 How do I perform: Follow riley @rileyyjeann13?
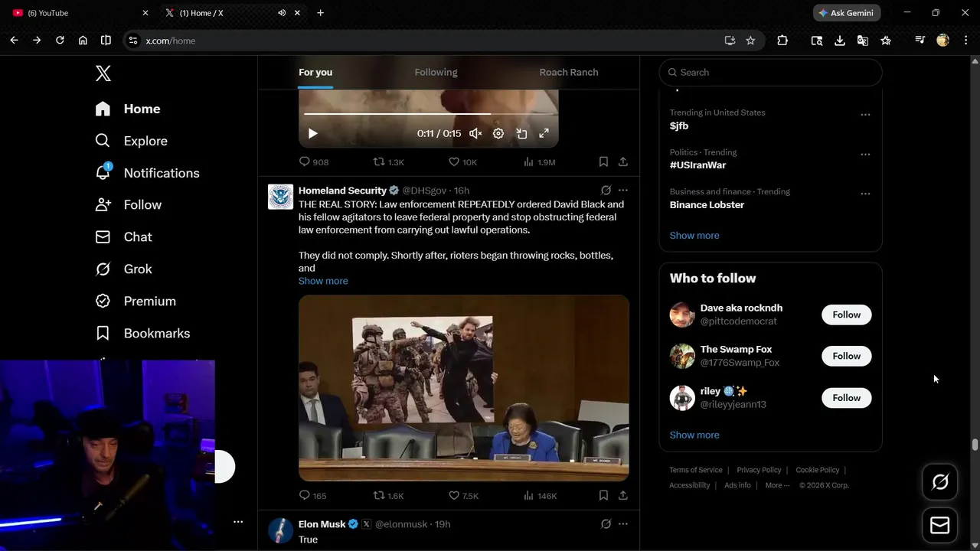[x=847, y=397]
